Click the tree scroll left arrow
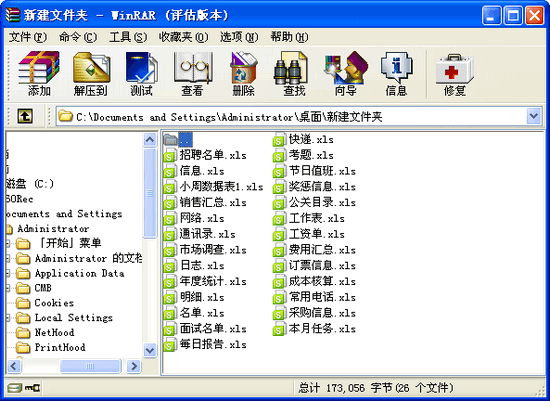The height and width of the screenshot is (401, 550). pos(14,366)
